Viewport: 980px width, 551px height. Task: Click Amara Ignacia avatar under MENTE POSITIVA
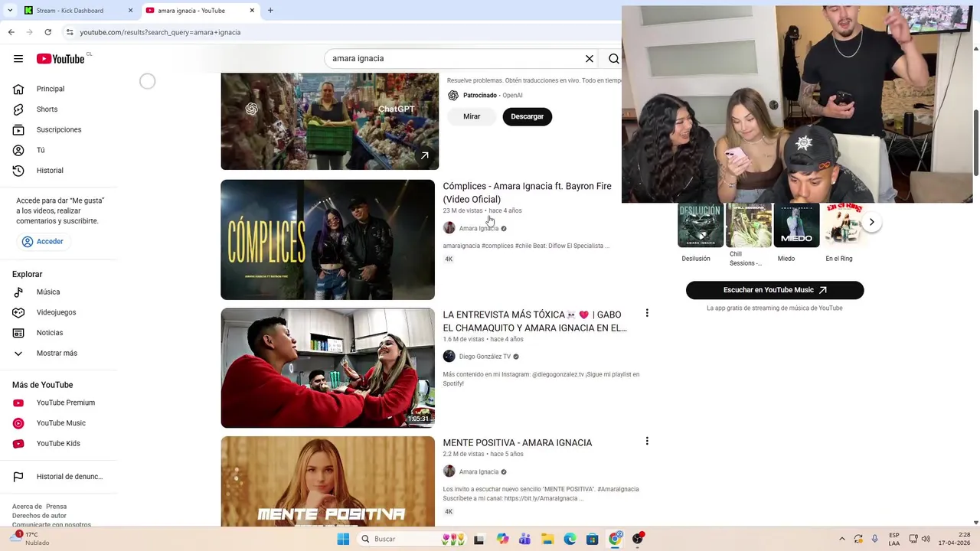(449, 471)
